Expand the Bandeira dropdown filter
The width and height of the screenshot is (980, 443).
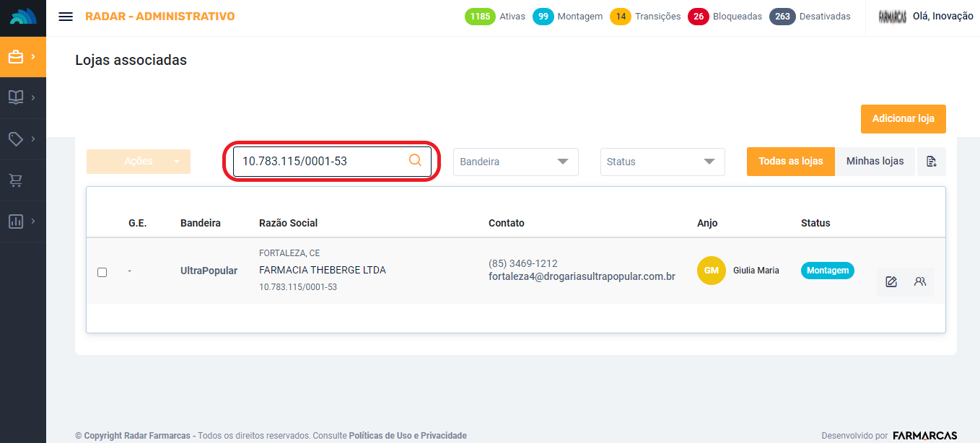pyautogui.click(x=515, y=162)
